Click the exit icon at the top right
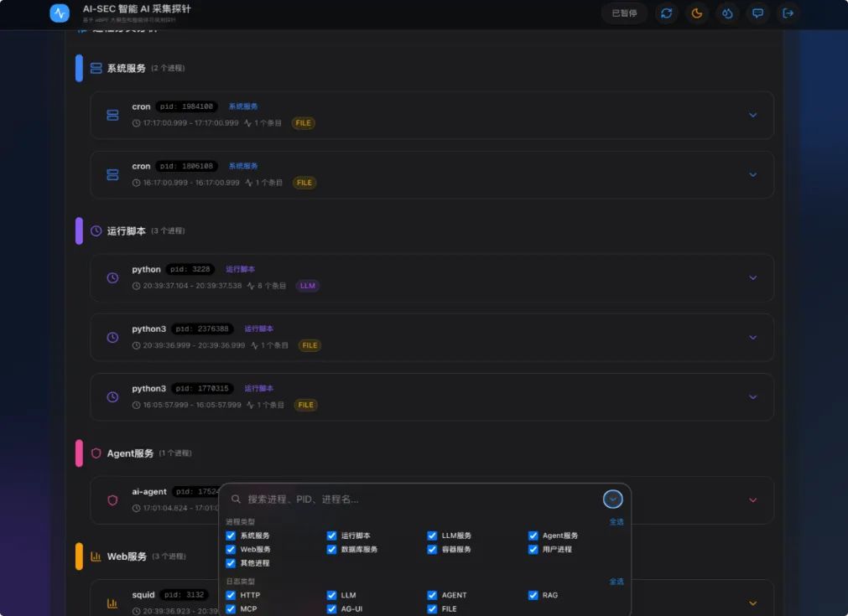This screenshot has height=616, width=848. (788, 13)
